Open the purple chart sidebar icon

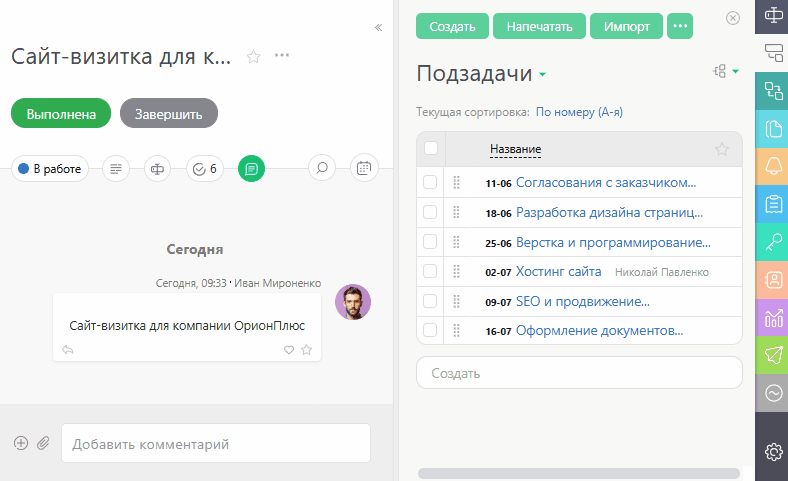[773, 317]
